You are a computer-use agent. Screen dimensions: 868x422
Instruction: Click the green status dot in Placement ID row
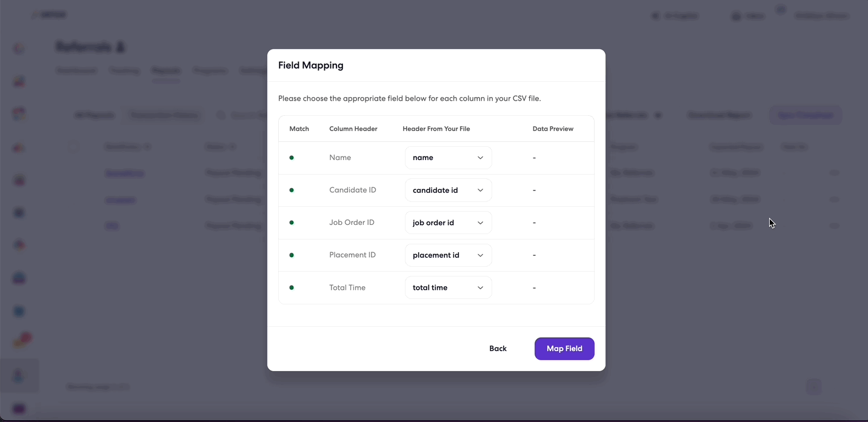pos(292,255)
